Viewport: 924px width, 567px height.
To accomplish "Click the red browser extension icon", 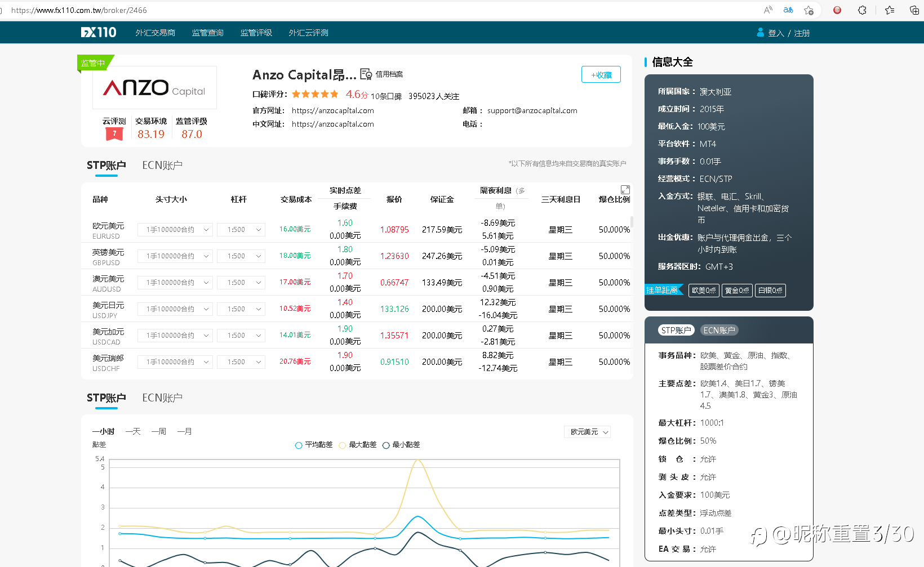I will [837, 10].
